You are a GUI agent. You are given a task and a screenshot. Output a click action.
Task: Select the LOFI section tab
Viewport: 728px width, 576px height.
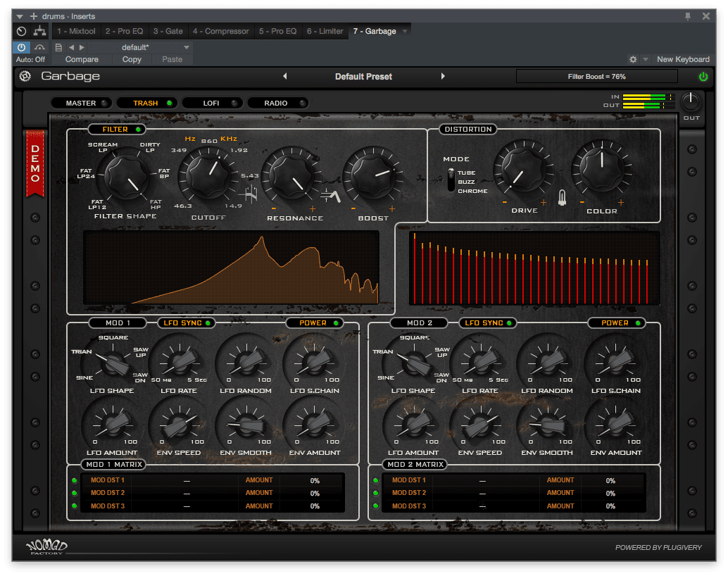212,103
